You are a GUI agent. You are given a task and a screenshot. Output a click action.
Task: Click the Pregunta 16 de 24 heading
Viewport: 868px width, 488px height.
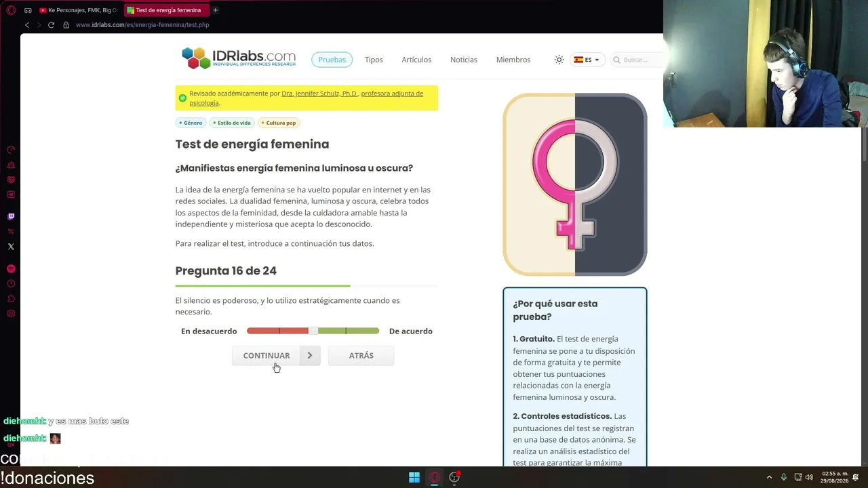point(226,270)
